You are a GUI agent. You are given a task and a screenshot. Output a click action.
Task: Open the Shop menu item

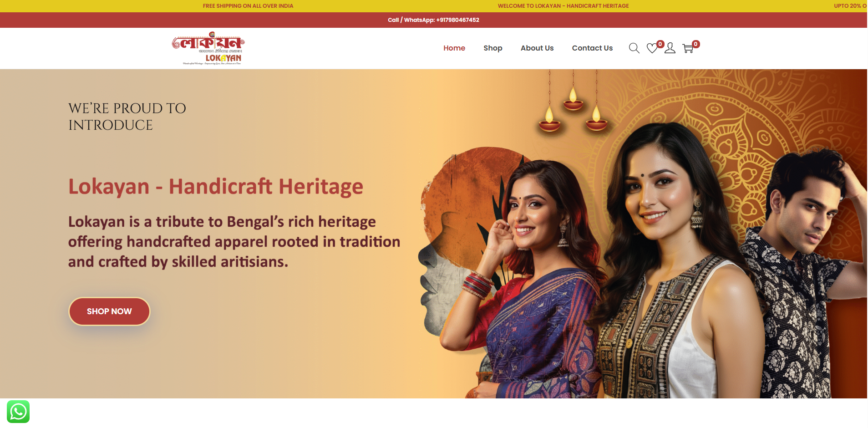pyautogui.click(x=493, y=48)
